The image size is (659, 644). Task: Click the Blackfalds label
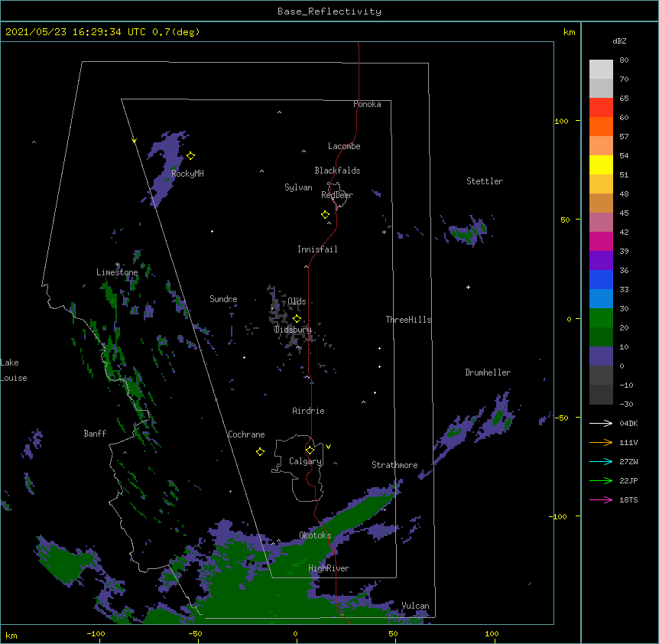(337, 171)
